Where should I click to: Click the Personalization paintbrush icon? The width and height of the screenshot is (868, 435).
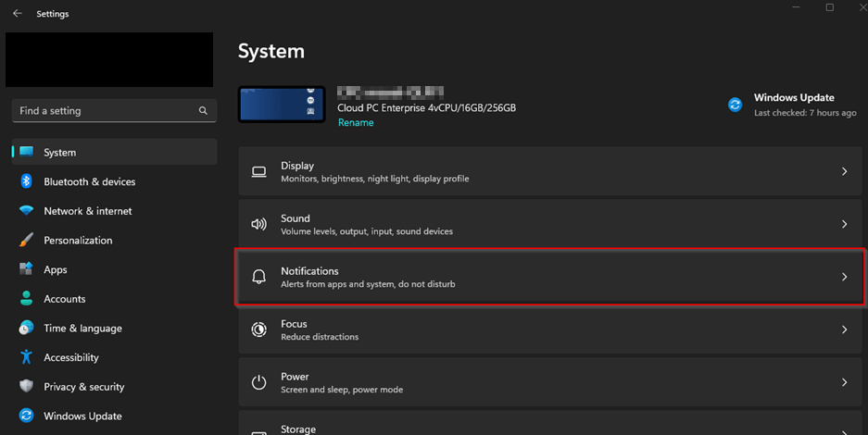27,241
